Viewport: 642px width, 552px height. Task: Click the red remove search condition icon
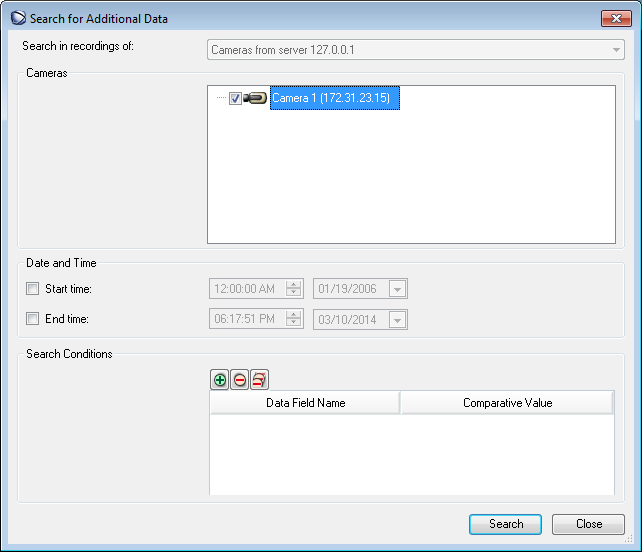click(x=240, y=380)
